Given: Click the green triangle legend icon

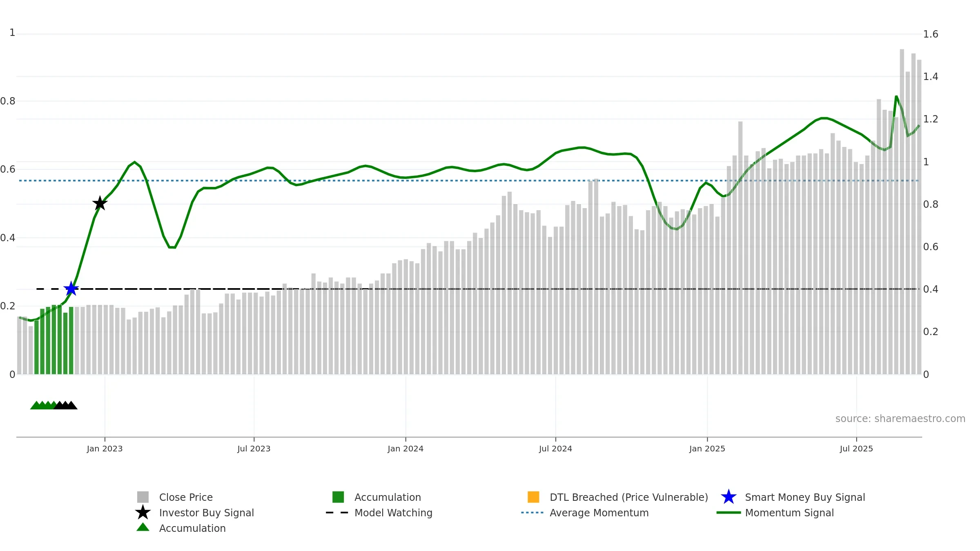Looking at the screenshot, I should click(x=143, y=527).
